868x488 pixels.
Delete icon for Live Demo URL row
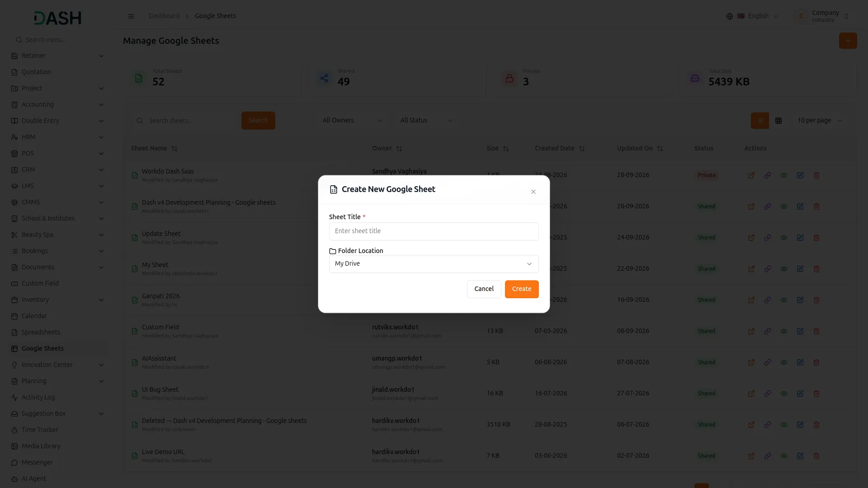click(816, 456)
